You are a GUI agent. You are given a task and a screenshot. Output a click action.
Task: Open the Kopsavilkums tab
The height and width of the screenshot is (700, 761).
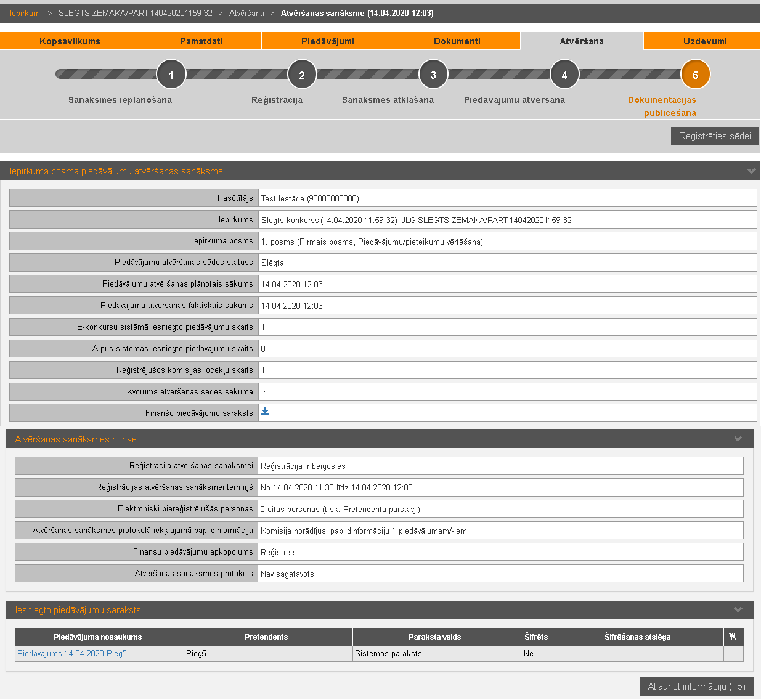tap(70, 41)
